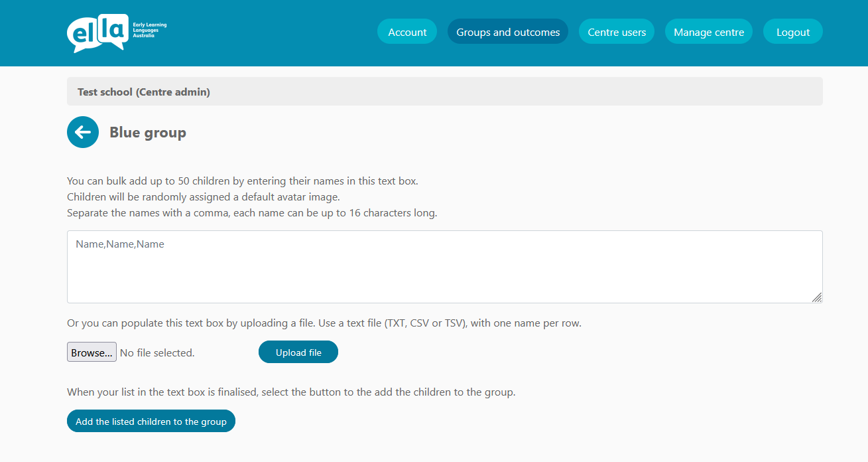Image resolution: width=868 pixels, height=462 pixels.
Task: Click the Browse... file chooser button
Action: [92, 352]
